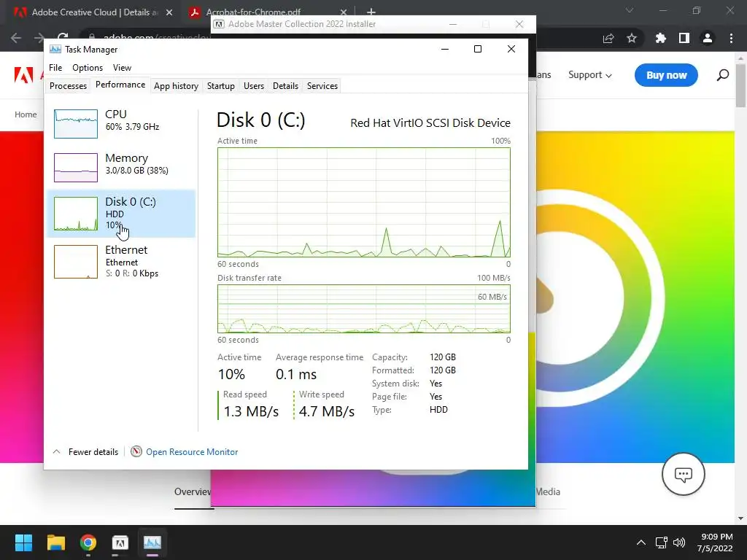The width and height of the screenshot is (747, 560).
Task: Click the Read speed 1.3 MB/s value
Action: click(x=251, y=411)
